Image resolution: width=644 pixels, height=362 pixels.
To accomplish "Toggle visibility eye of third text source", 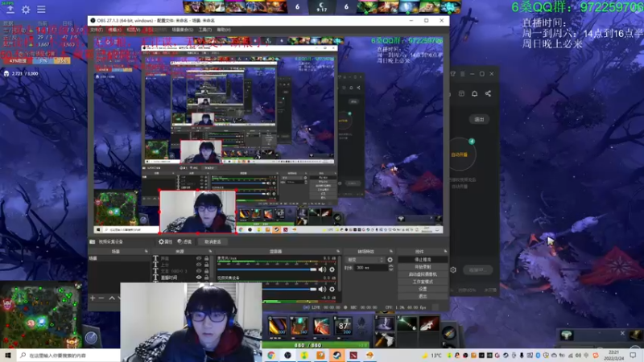I will (199, 271).
